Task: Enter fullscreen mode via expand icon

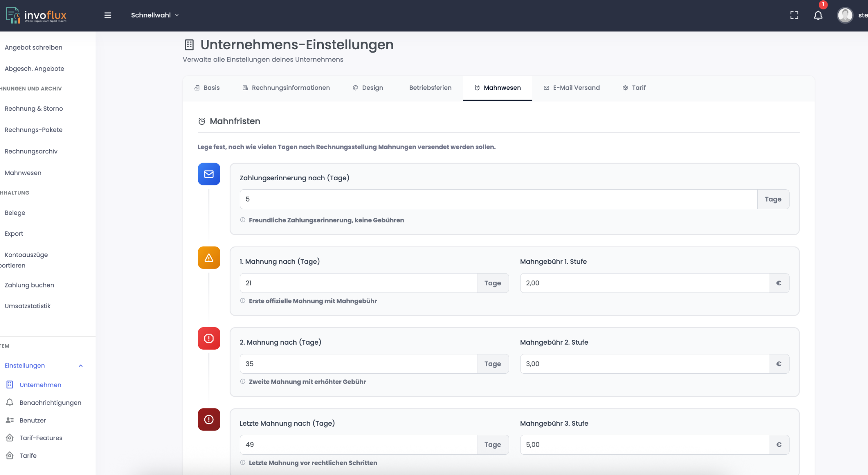Action: pyautogui.click(x=794, y=15)
